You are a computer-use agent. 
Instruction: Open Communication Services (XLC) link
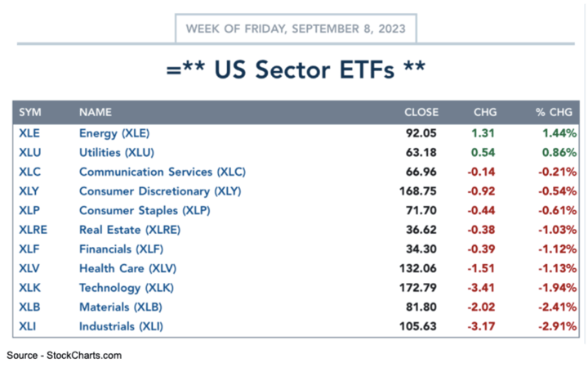pyautogui.click(x=163, y=172)
